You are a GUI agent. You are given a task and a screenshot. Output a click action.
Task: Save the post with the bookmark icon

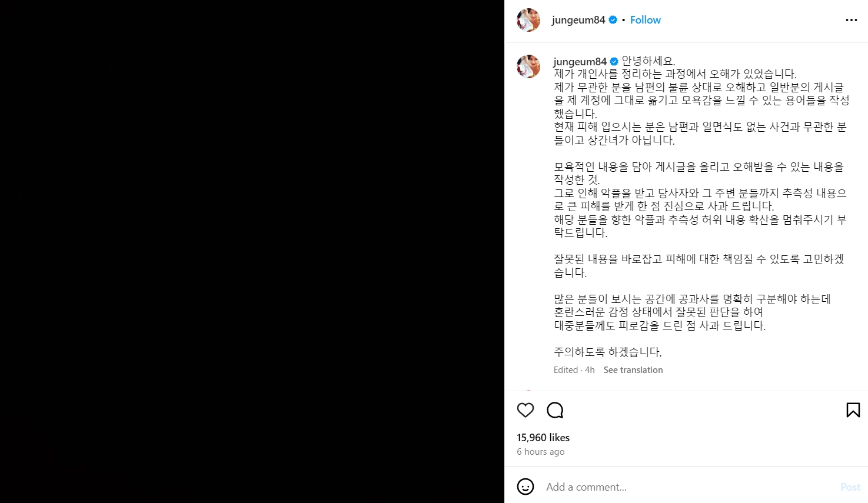[853, 410]
